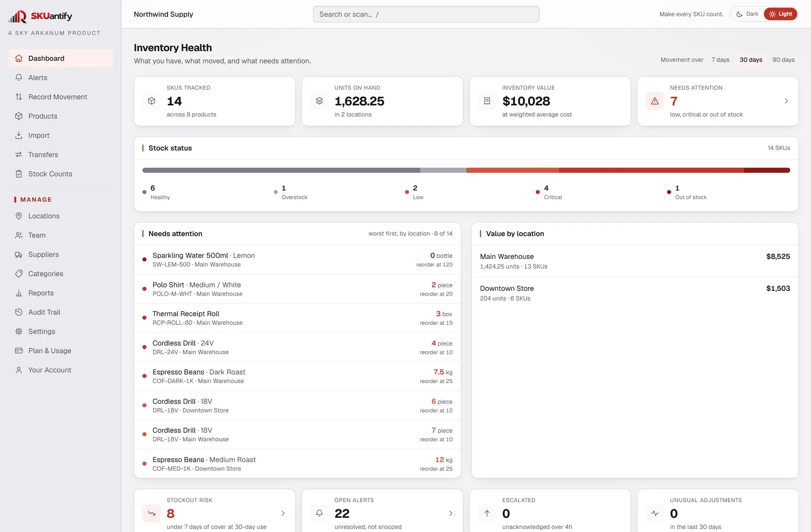
Task: Set movement period to 30 days
Action: [x=751, y=60]
